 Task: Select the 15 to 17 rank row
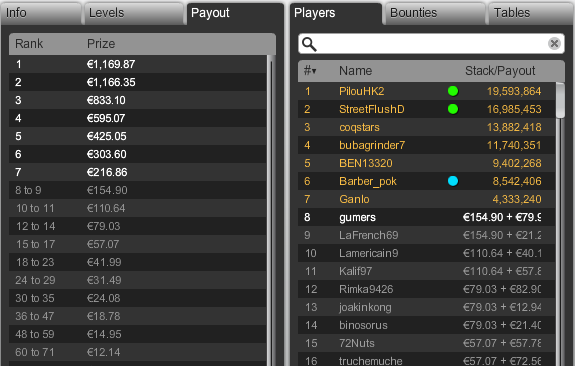tap(138, 244)
